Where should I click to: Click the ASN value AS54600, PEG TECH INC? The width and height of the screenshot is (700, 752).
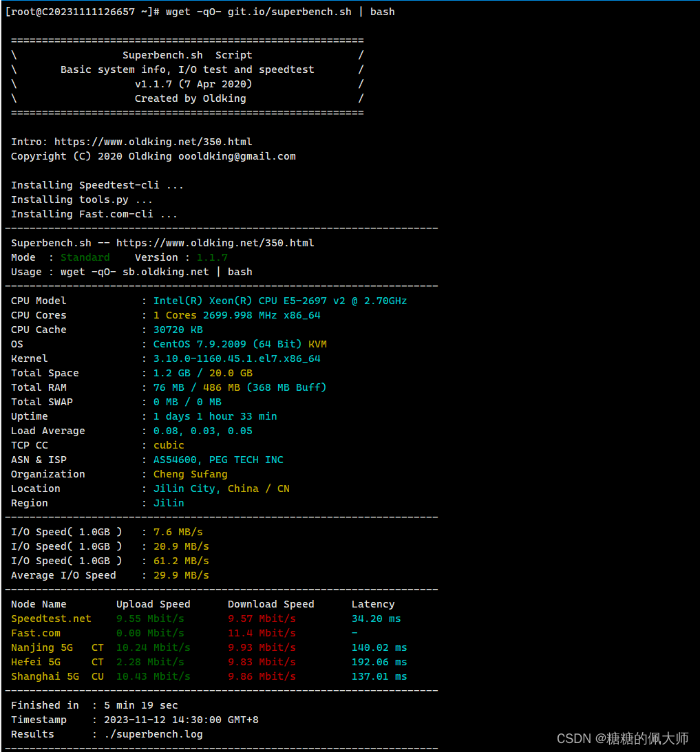[x=218, y=460]
